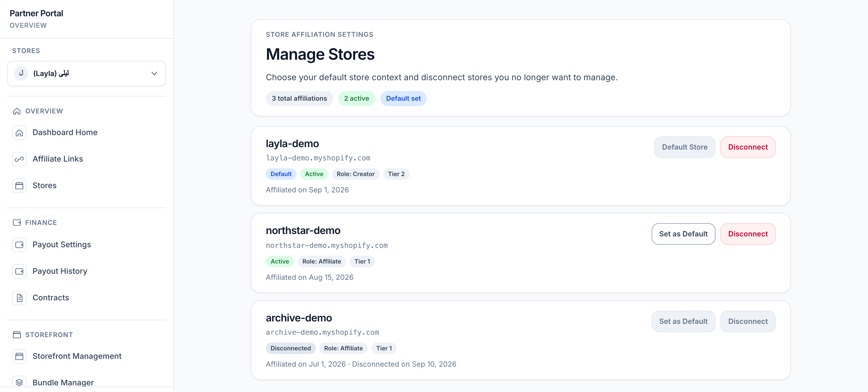
Task: Click the Payout History wallet icon
Action: [x=19, y=271]
